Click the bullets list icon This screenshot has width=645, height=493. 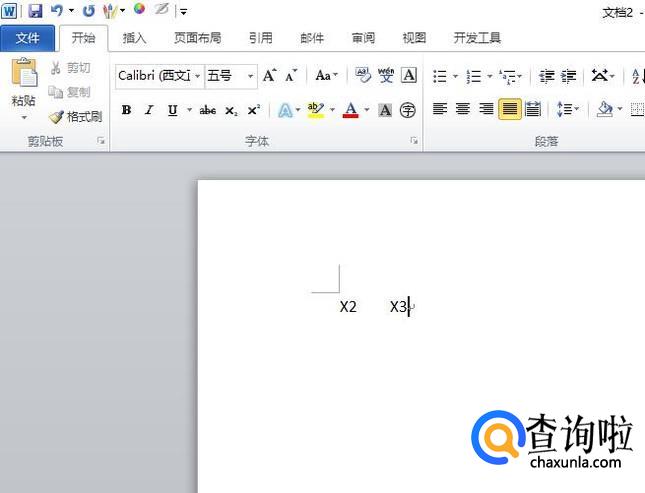[x=440, y=76]
